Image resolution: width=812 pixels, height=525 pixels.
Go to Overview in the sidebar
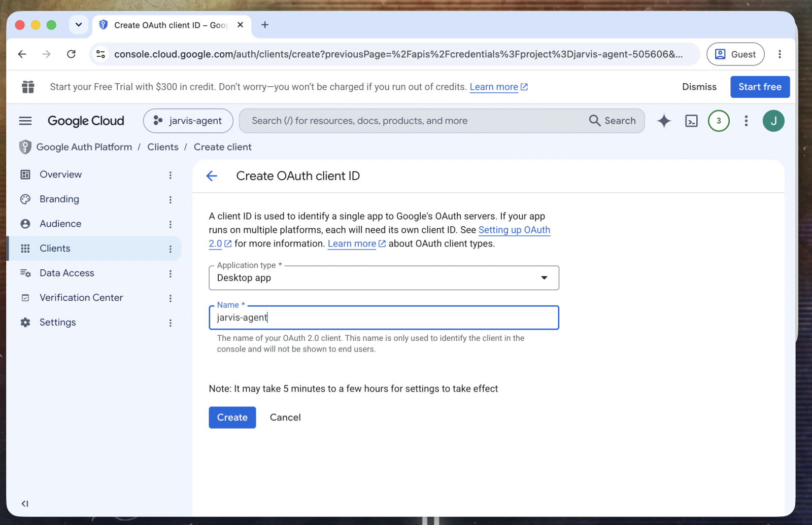60,174
